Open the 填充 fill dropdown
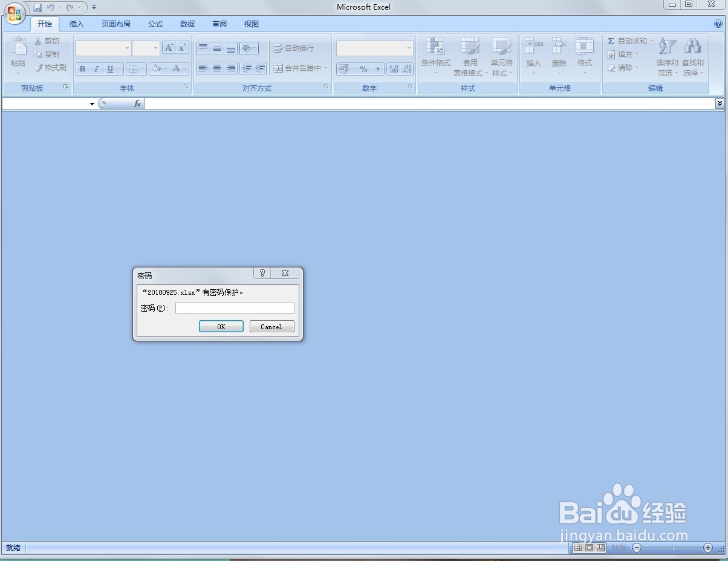Viewport: 728px width, 561px height. pyautogui.click(x=623, y=54)
